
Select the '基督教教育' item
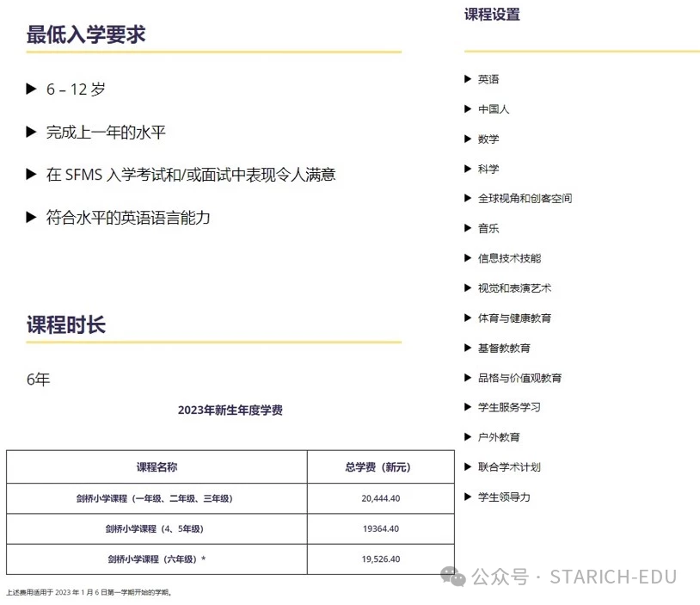504,348
